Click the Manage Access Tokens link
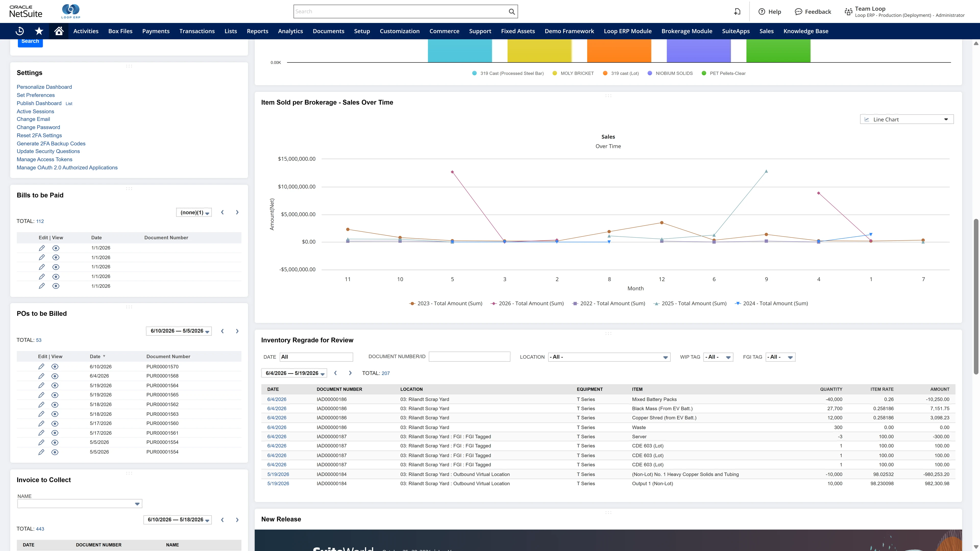980x551 pixels. 44,159
